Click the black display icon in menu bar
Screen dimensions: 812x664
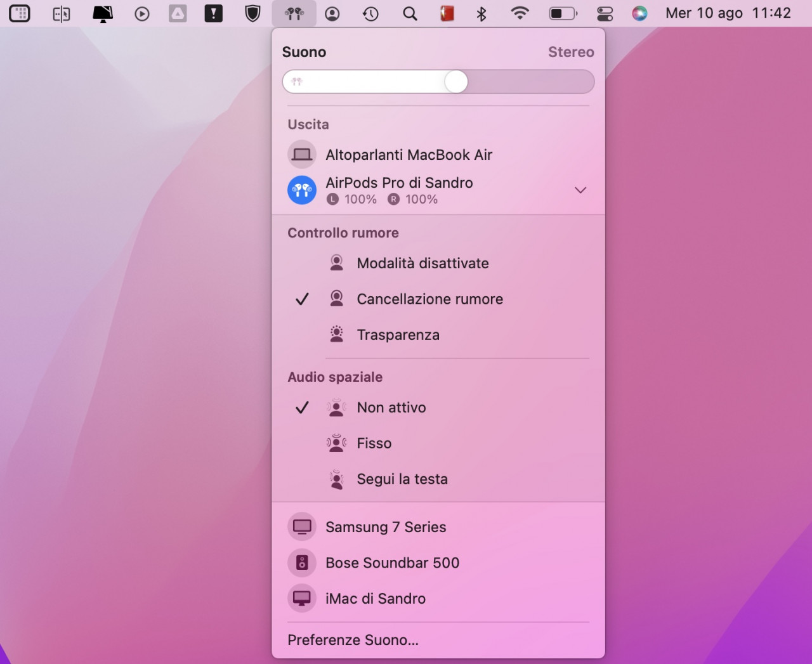point(102,13)
